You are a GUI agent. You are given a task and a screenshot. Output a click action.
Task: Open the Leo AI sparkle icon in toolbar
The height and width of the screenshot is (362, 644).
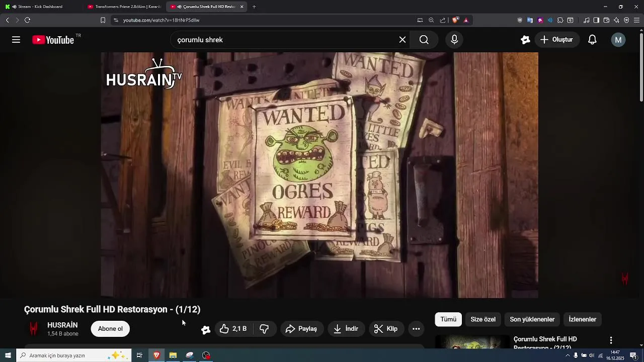(x=616, y=20)
